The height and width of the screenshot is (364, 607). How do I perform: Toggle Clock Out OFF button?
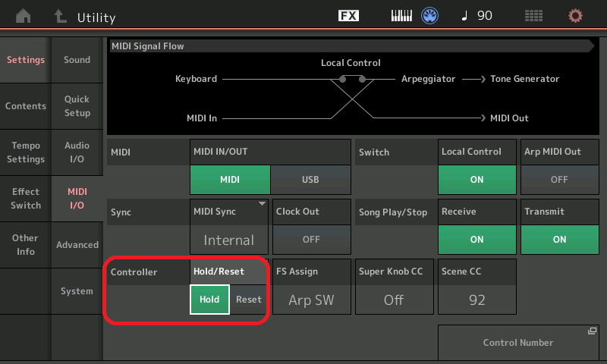[311, 239]
